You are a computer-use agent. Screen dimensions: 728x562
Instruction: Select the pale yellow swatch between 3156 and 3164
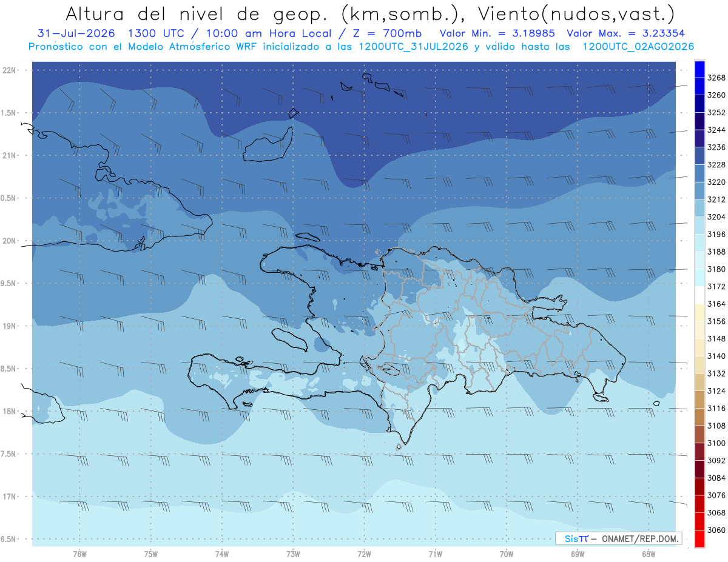(x=699, y=312)
